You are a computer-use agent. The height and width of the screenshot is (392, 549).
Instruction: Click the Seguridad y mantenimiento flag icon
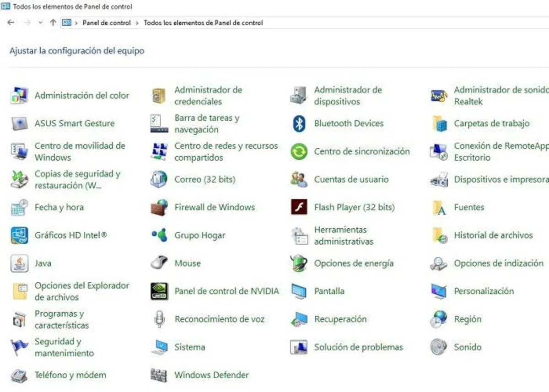(19, 348)
